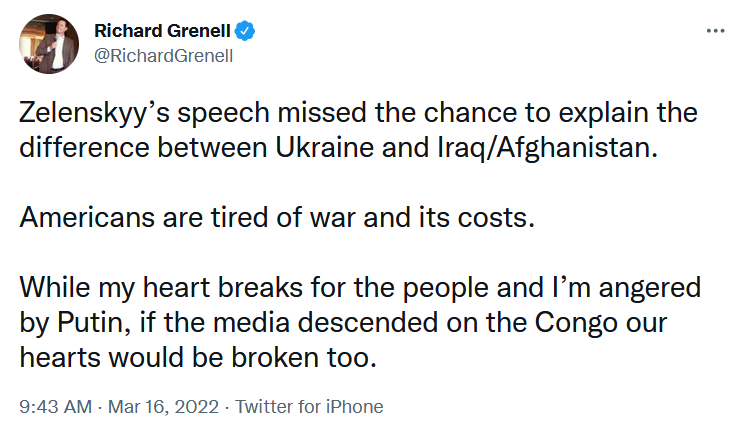Image resolution: width=740 pixels, height=426 pixels.
Task: Visit the @RichardGrenell handle
Action: [164, 56]
